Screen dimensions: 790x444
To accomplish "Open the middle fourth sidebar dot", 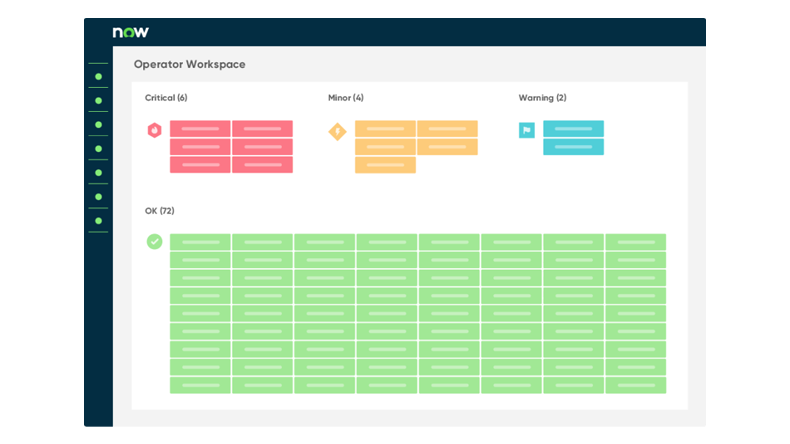I will click(x=98, y=148).
